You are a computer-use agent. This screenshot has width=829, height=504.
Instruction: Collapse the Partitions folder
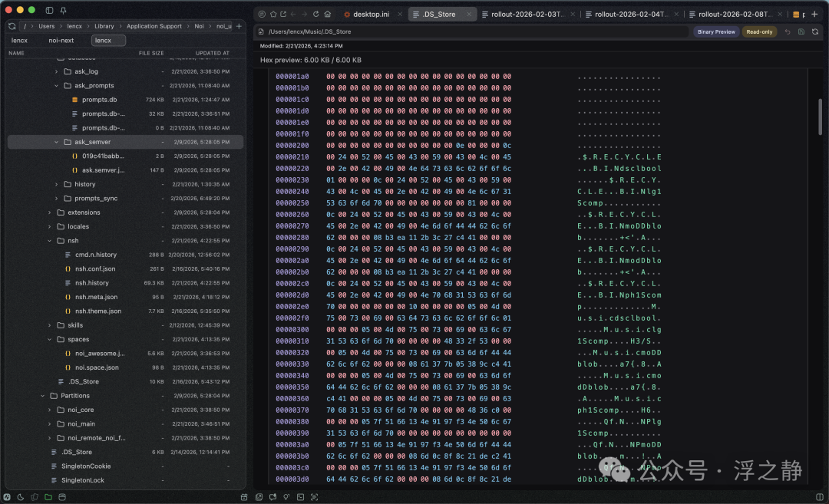click(x=43, y=396)
